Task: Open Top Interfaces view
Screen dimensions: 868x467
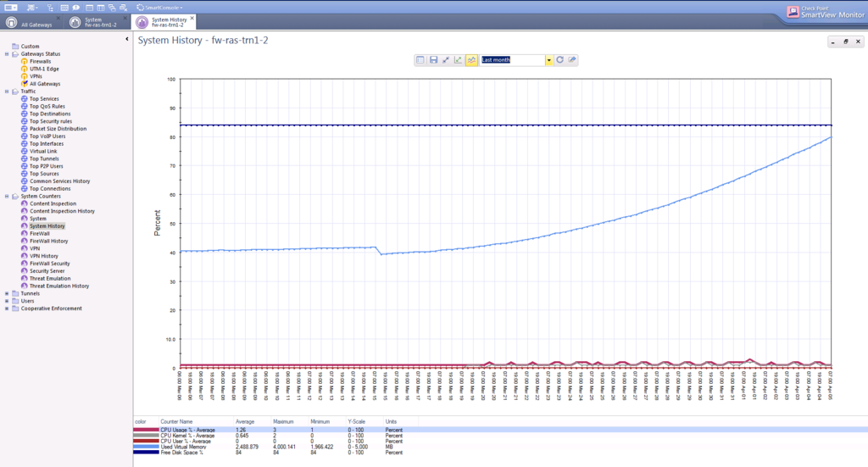Action: coord(47,144)
